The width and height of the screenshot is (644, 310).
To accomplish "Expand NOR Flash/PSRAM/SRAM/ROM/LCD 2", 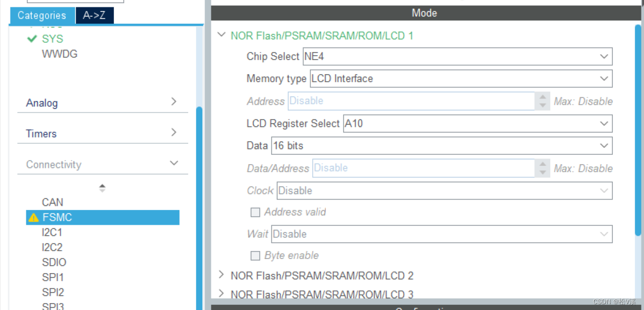I will (221, 275).
